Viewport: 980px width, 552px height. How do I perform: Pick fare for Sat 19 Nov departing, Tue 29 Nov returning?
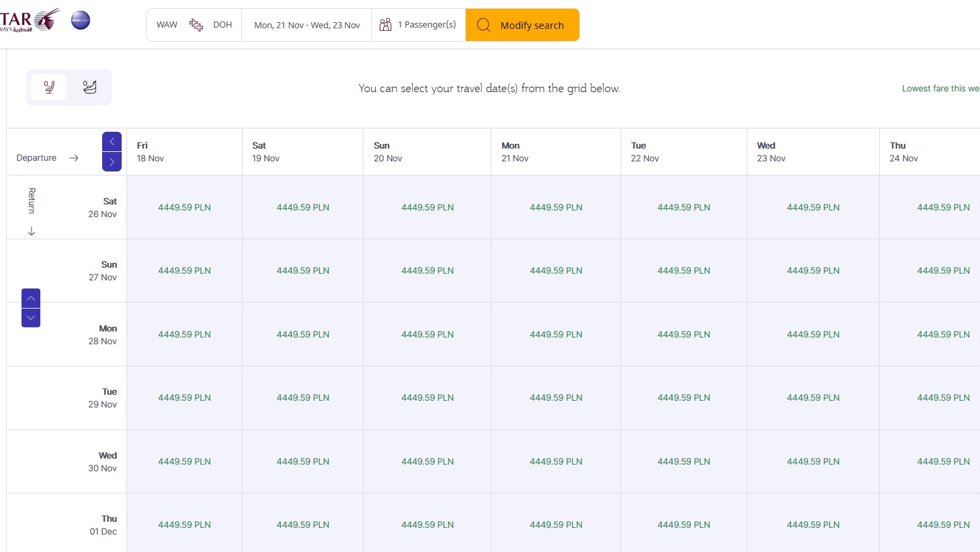(x=302, y=397)
